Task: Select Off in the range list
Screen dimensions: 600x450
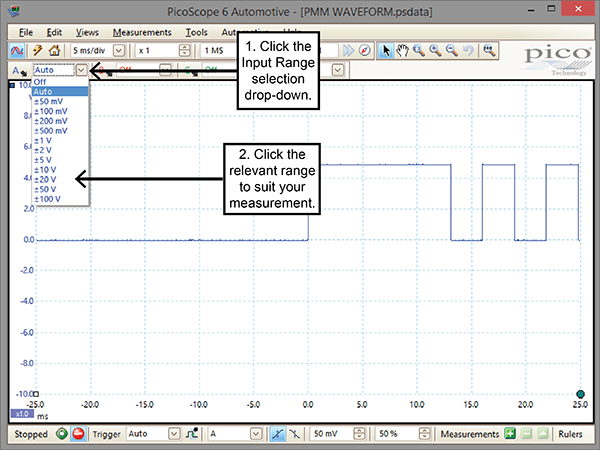Action: click(60, 82)
